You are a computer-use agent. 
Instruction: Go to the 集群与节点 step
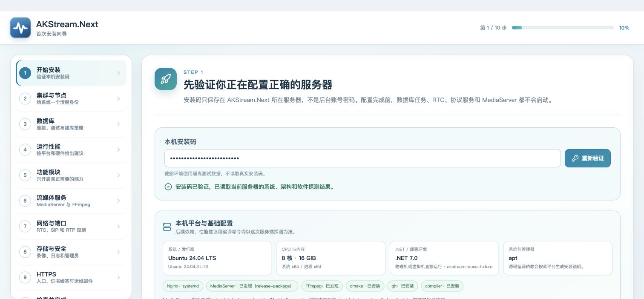coord(71,98)
